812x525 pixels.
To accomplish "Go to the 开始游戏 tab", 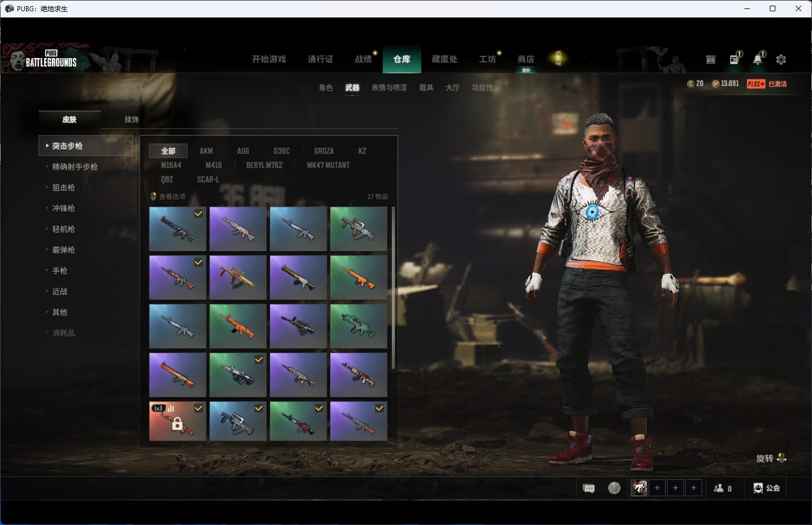I will pos(269,59).
